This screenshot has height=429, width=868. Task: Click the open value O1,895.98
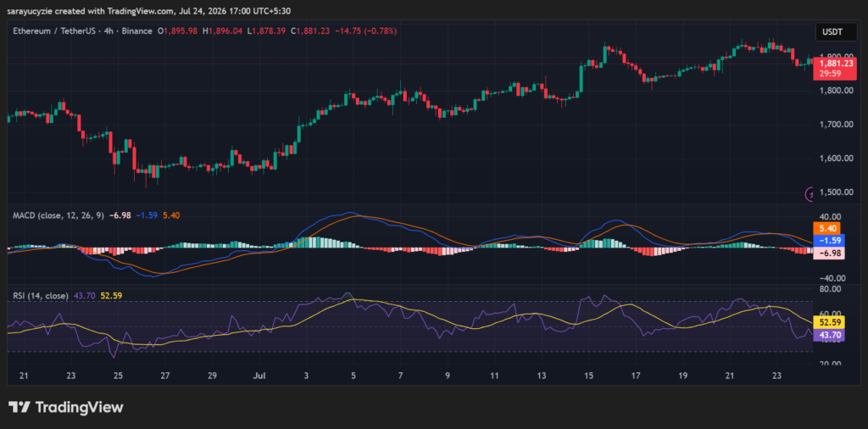coord(178,31)
